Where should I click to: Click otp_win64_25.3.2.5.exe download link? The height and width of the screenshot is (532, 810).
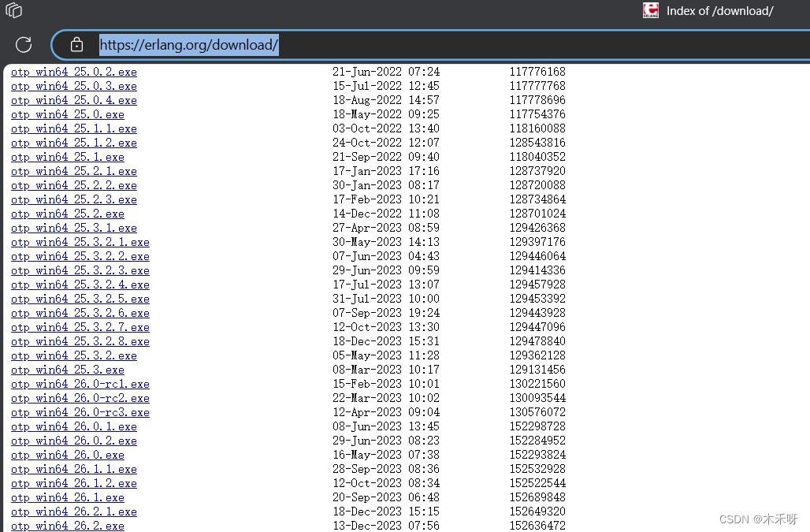[80, 299]
